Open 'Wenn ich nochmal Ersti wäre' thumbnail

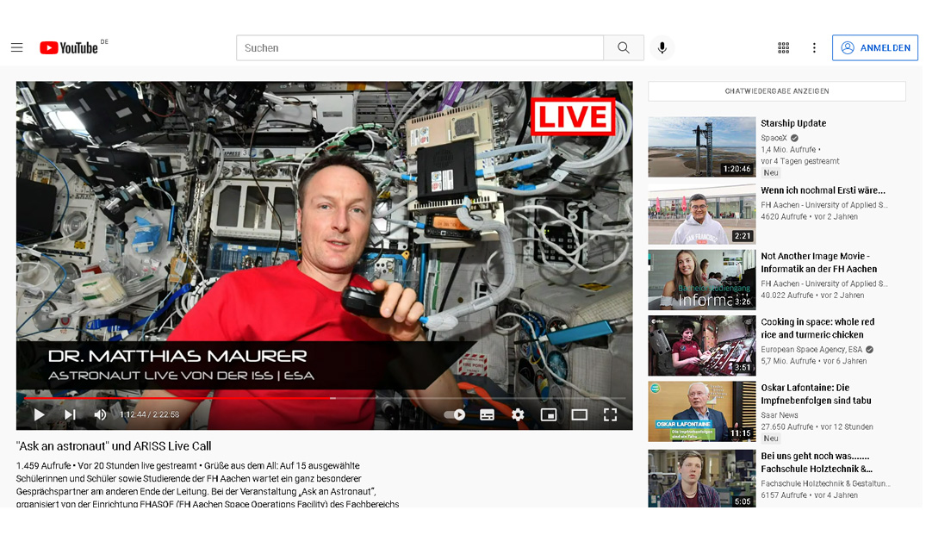701,214
